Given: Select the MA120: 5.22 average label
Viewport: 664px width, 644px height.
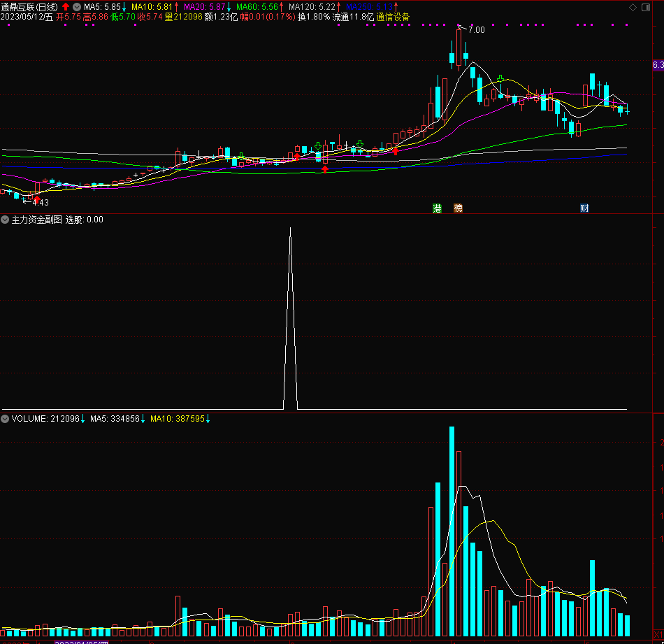Looking at the screenshot, I should [x=312, y=7].
